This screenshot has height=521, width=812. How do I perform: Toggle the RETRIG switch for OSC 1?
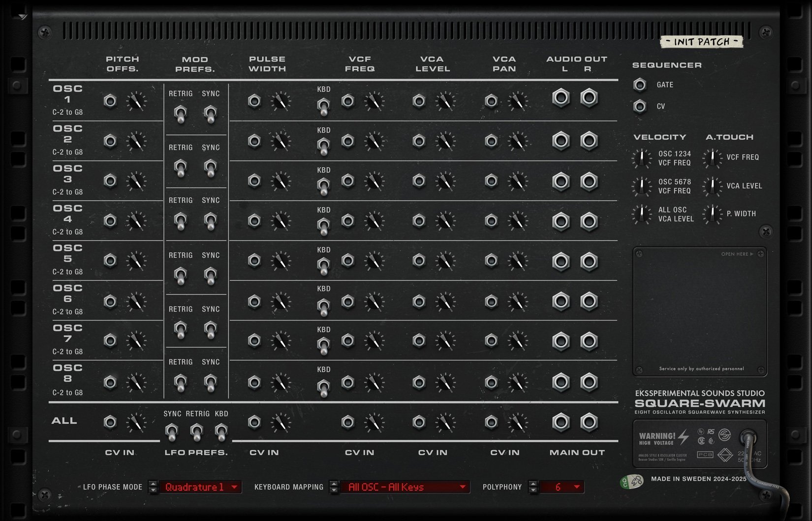(181, 114)
